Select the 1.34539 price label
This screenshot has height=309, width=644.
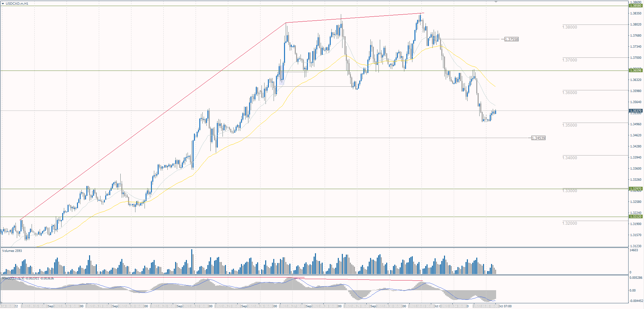coord(538,138)
